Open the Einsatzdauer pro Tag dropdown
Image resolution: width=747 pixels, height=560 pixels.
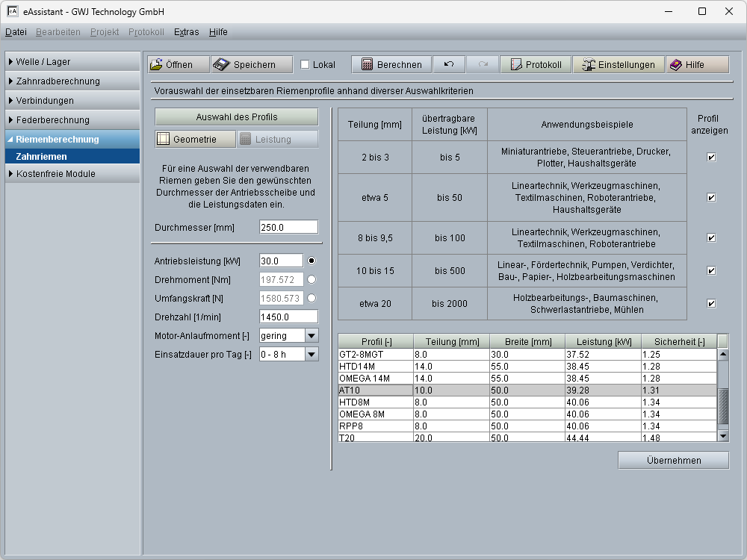coord(311,354)
